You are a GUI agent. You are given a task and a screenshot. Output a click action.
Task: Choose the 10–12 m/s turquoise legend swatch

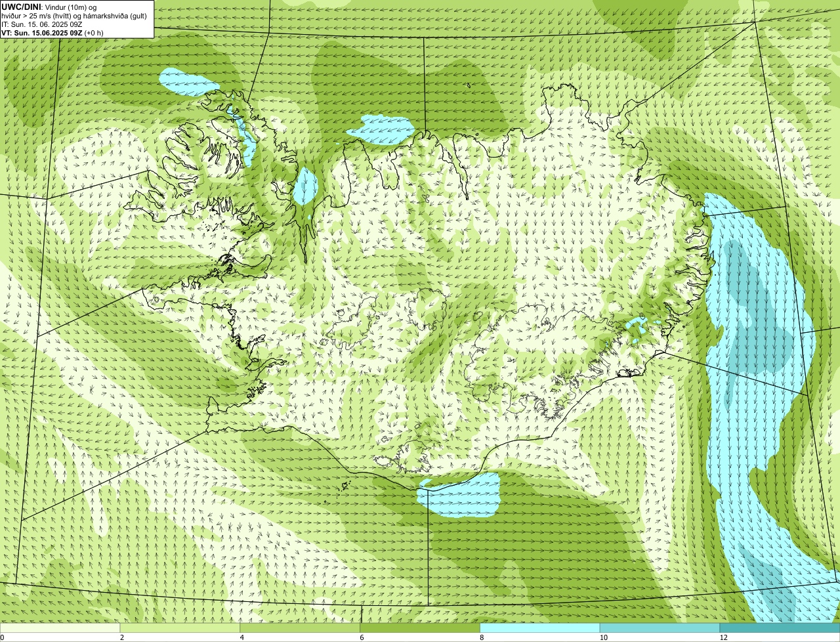(x=660, y=628)
